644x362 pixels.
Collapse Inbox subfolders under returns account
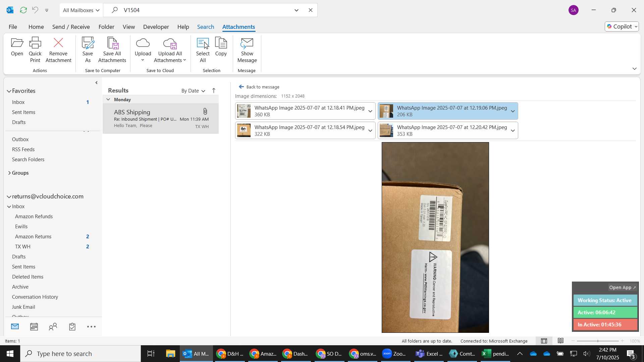tap(9, 206)
